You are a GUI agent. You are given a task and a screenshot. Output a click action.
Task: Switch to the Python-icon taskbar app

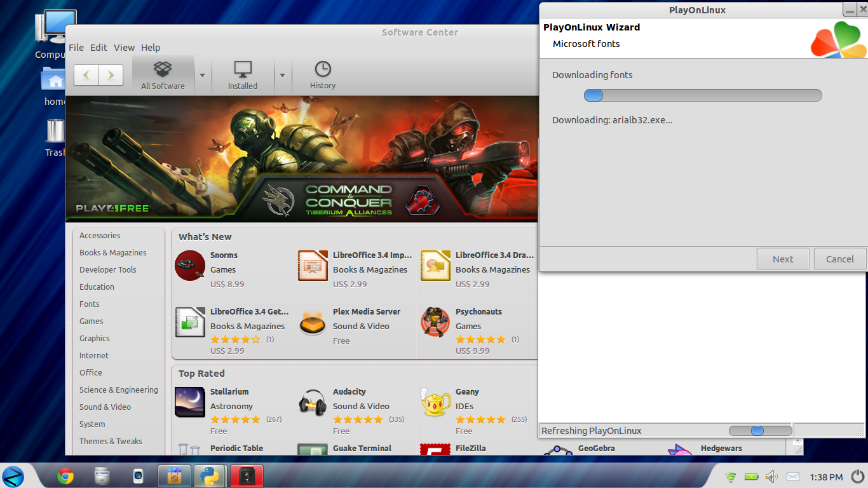coord(210,476)
